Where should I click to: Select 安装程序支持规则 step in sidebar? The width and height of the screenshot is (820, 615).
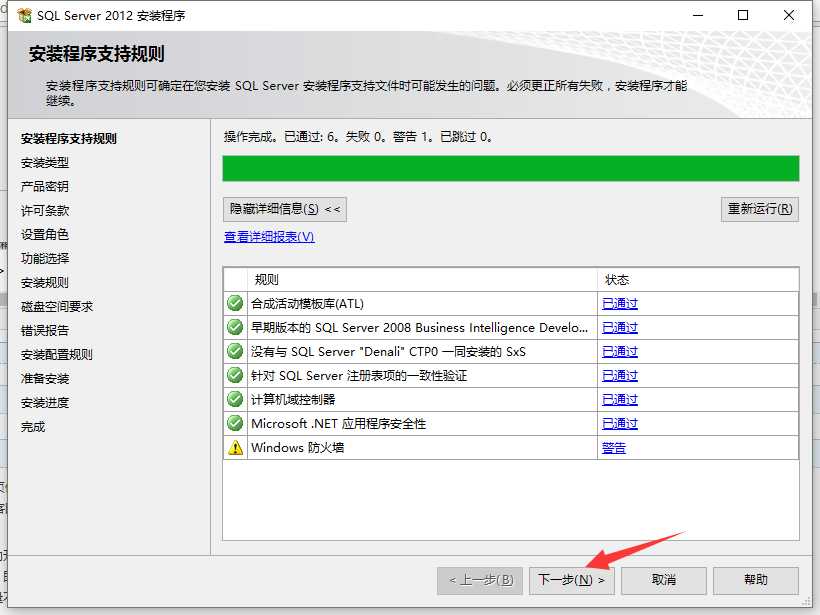point(69,139)
